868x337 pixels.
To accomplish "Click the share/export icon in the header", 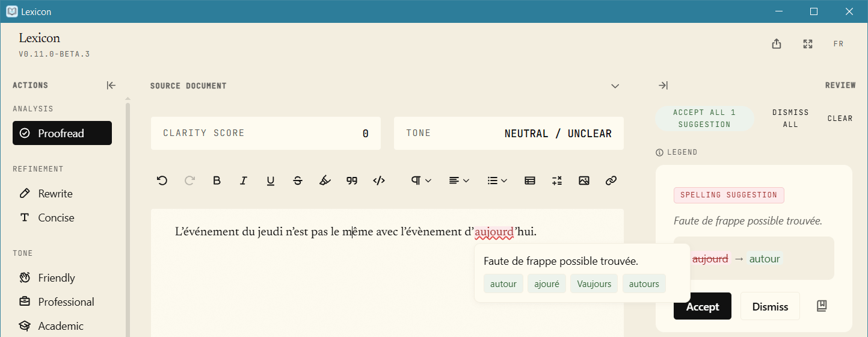I will click(x=777, y=44).
